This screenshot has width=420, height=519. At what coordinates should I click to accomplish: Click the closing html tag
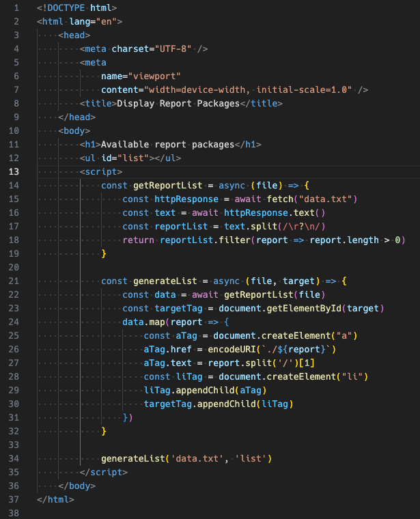click(55, 499)
